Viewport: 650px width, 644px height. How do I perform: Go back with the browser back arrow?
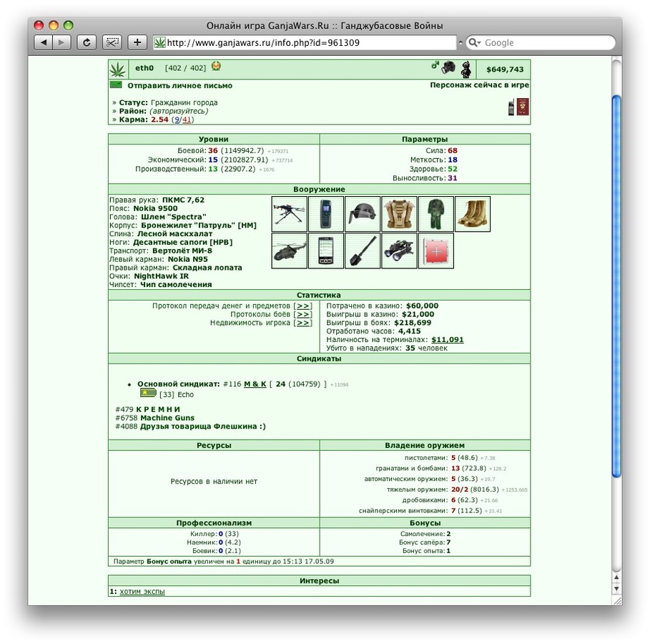coord(44,42)
